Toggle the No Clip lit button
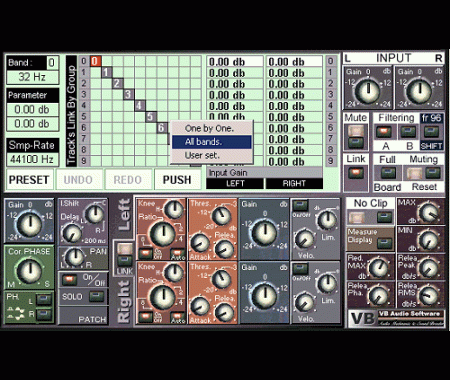 click(357, 218)
